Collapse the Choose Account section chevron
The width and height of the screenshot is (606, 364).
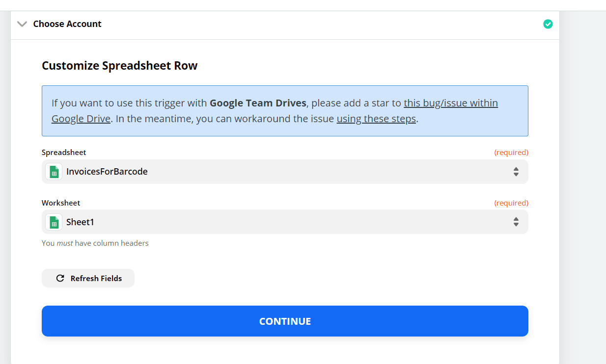click(22, 24)
